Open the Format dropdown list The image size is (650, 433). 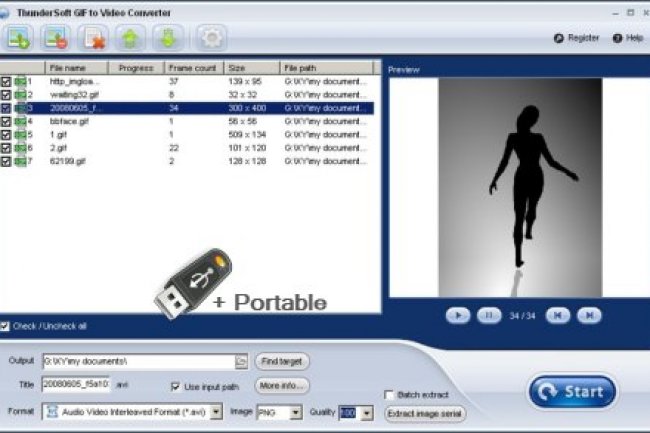tap(217, 412)
